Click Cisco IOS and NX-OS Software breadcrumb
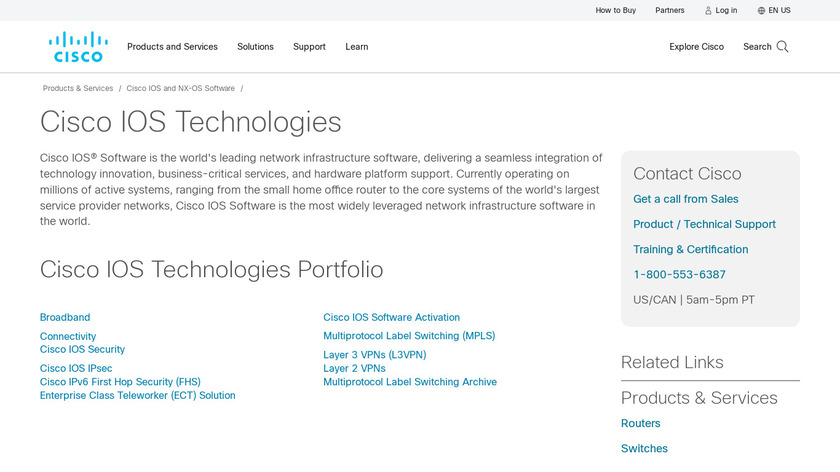This screenshot has height=472, width=840. (x=181, y=88)
